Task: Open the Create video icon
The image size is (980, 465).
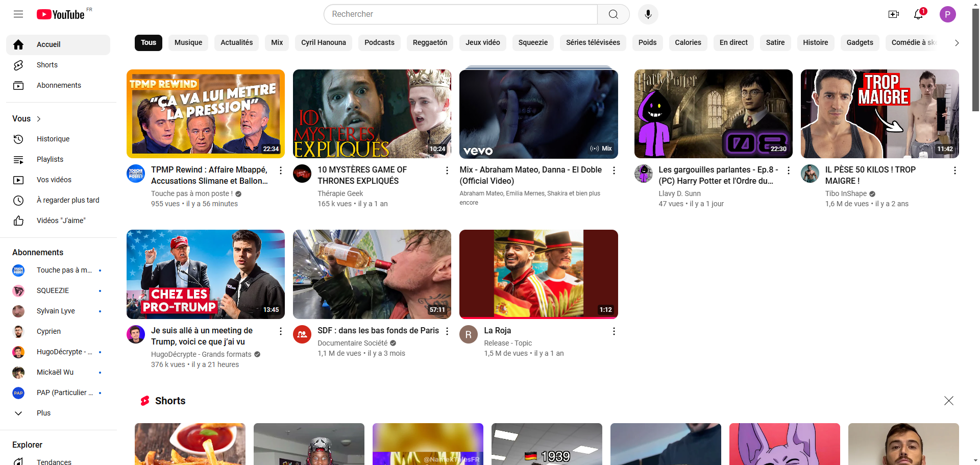Action: [x=894, y=14]
